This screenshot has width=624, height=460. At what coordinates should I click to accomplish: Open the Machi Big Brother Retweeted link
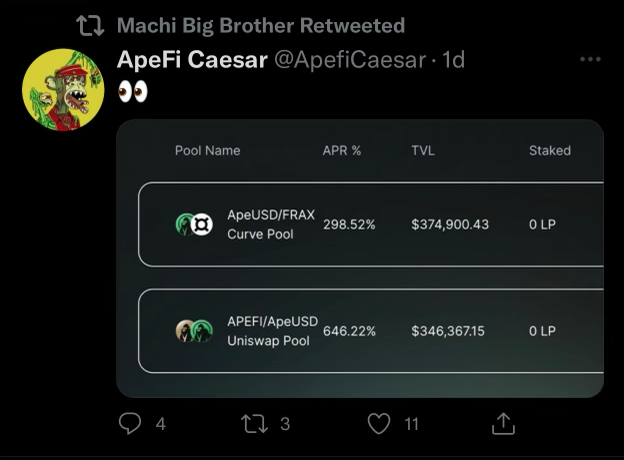click(x=261, y=25)
